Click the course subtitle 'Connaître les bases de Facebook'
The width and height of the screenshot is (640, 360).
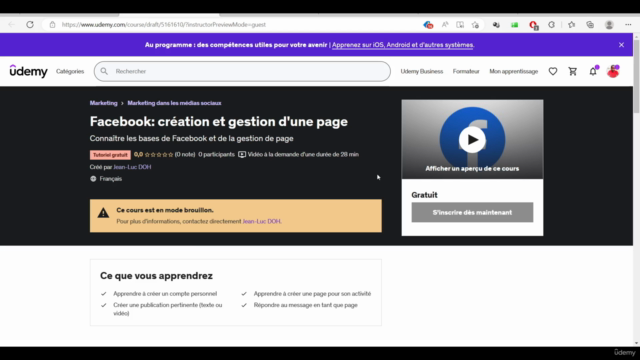click(x=191, y=138)
